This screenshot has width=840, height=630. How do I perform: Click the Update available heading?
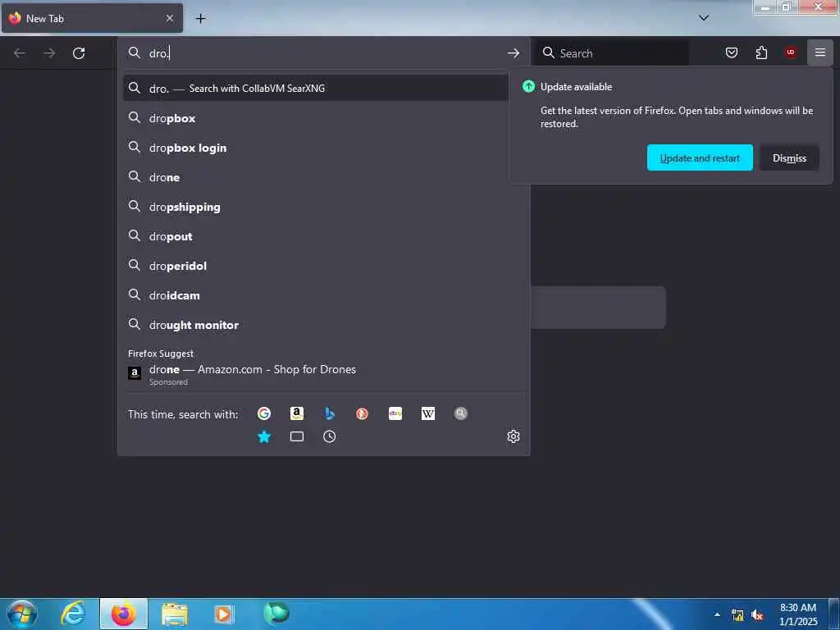[x=576, y=87]
